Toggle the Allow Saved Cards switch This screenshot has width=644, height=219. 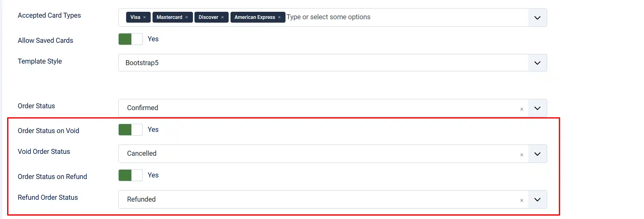pos(130,39)
